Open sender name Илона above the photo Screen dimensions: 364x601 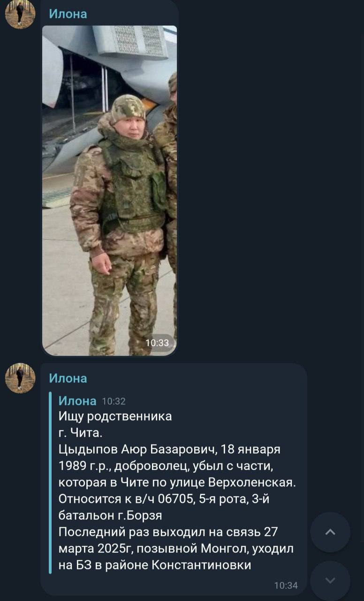[68, 14]
